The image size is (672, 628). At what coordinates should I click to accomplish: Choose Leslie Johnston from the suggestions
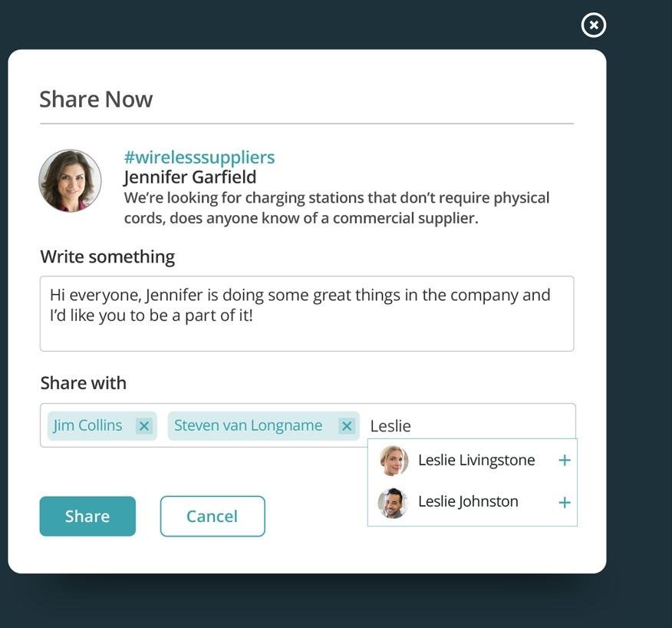(x=468, y=502)
